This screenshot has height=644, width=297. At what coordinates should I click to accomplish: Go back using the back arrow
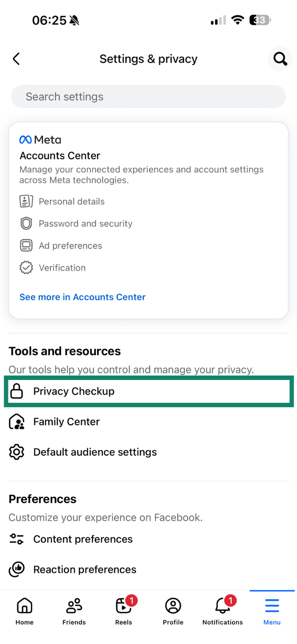16,59
